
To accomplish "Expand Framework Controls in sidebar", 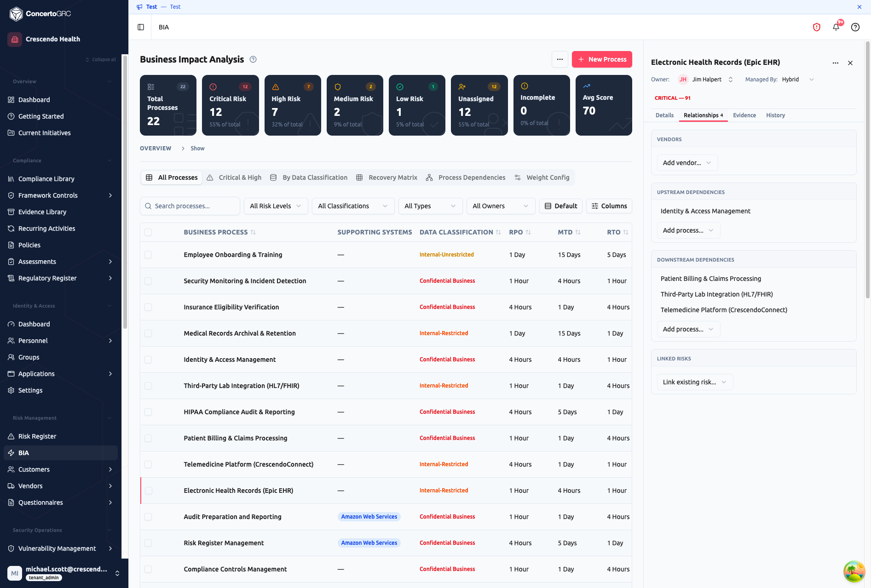I will point(110,195).
